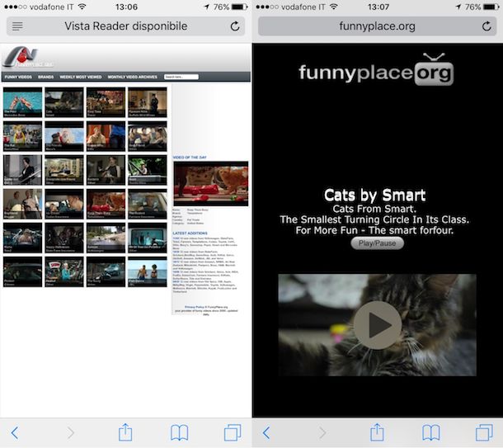Show open tabs in right phone Safari
Screen dimensions: 503x448
pos(484,432)
